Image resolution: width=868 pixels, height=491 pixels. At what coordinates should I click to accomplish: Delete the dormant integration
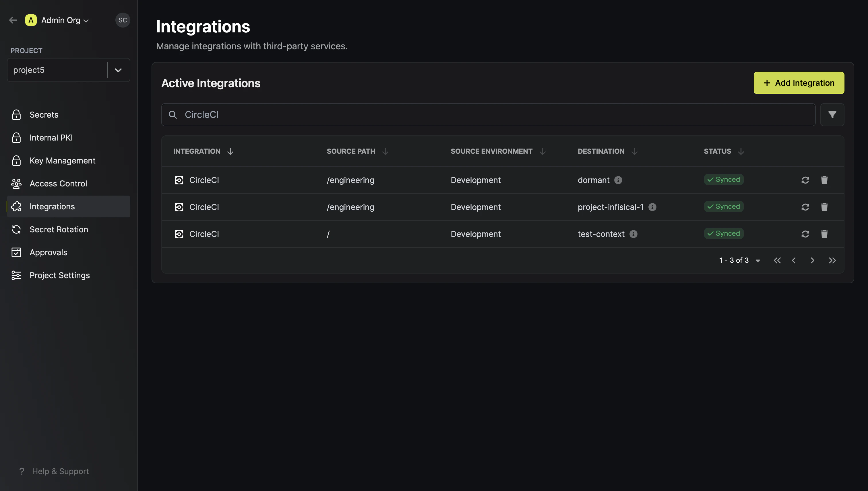click(x=824, y=180)
